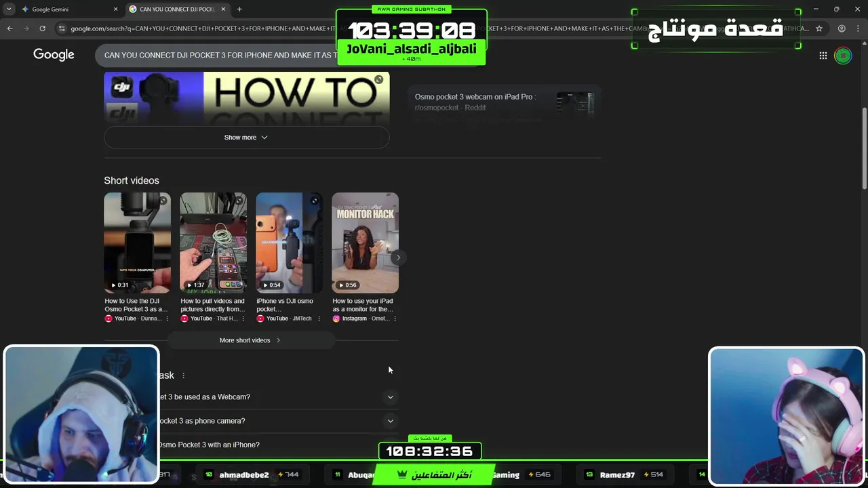Open more options for JMTech short
This screenshot has width=868, height=488.
tap(319, 319)
